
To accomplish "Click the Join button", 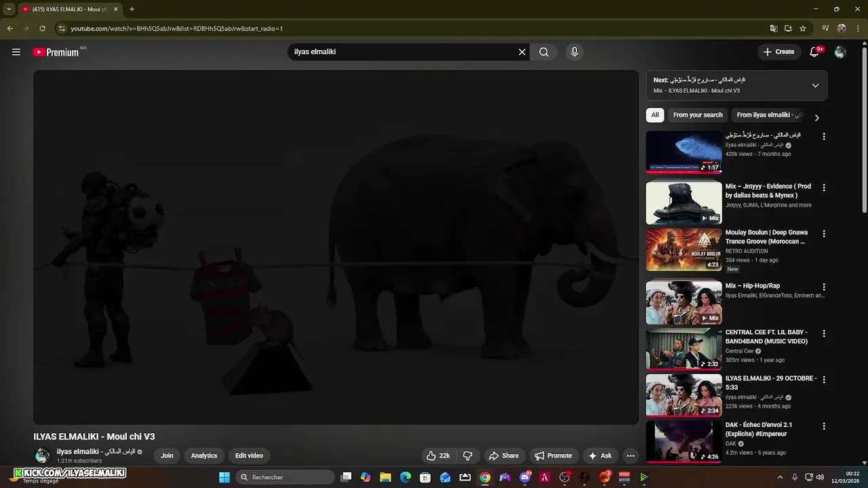I will [167, 455].
